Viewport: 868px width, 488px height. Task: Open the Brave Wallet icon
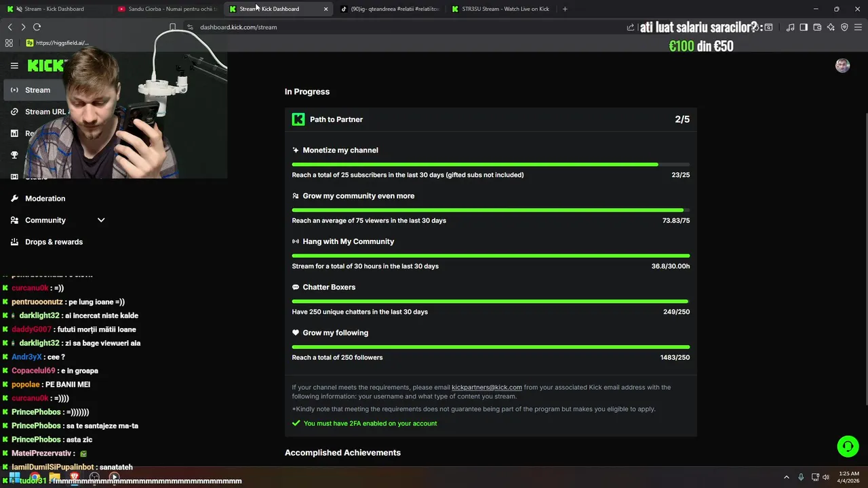(x=817, y=27)
